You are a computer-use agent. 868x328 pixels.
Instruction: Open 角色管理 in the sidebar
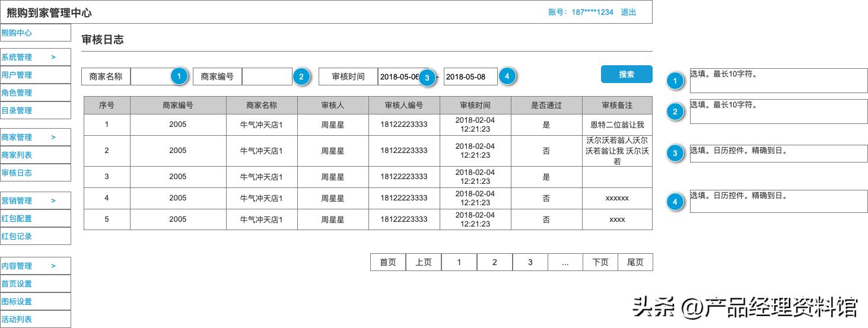click(x=35, y=93)
